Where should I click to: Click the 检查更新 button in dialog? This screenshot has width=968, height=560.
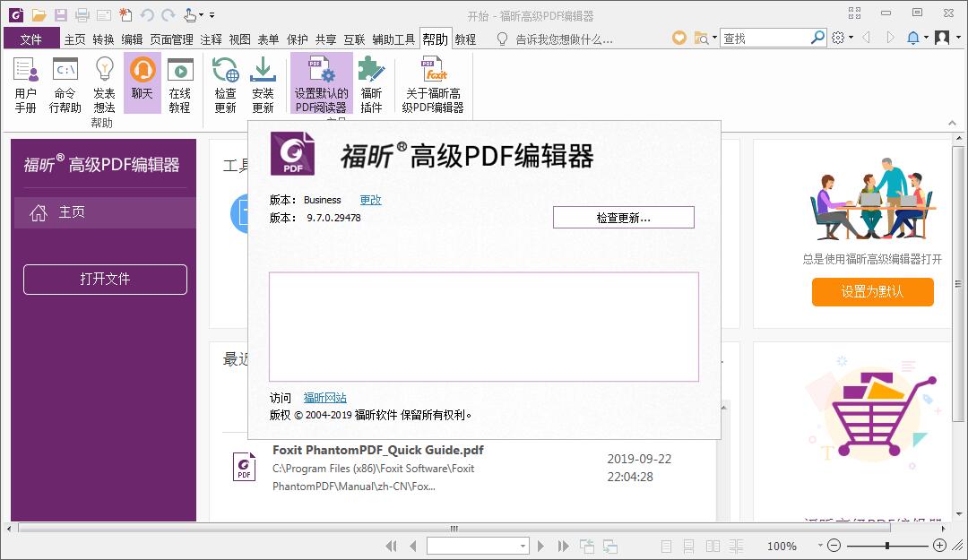(623, 217)
